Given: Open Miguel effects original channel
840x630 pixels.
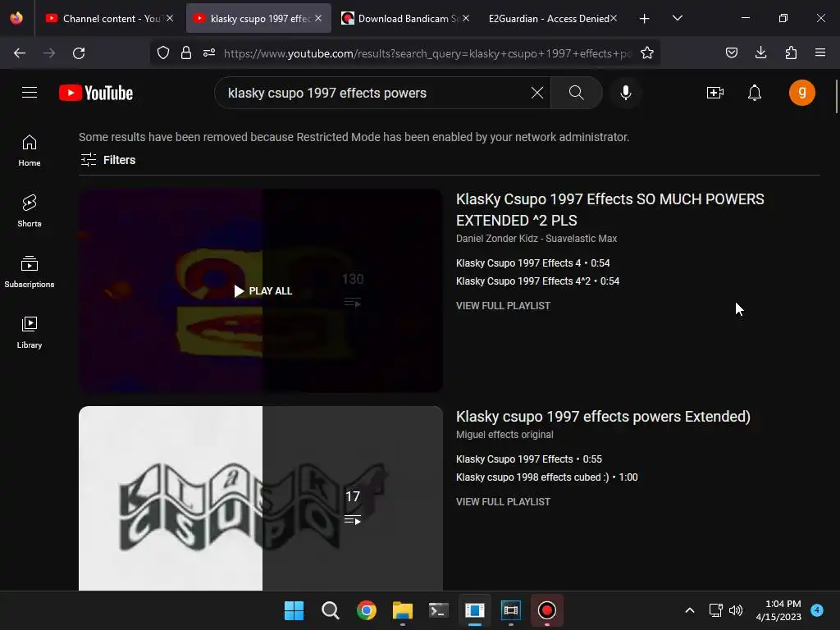Looking at the screenshot, I should click(x=504, y=435).
